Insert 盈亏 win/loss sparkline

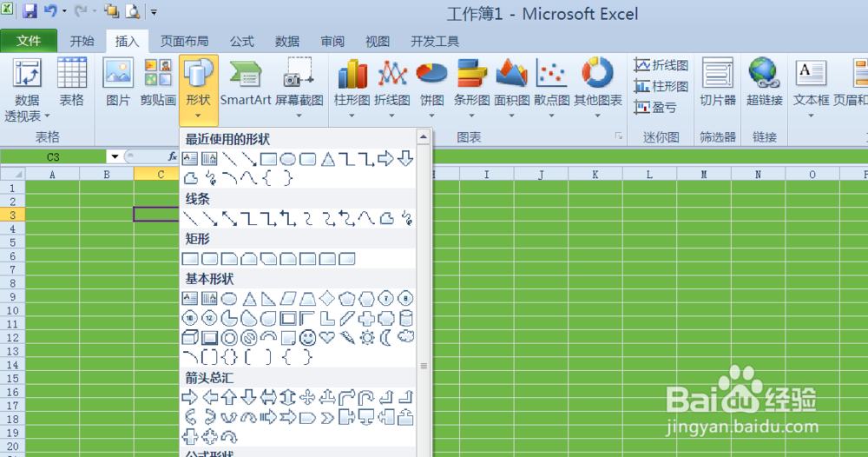(x=655, y=107)
